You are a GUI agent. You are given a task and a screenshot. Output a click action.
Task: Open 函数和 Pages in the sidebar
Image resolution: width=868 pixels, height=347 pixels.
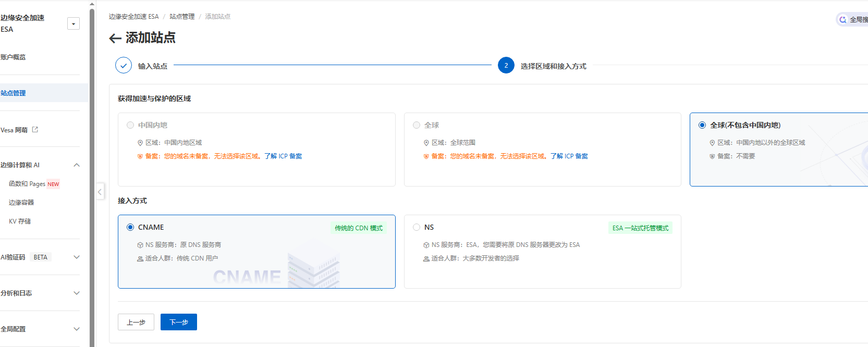pyautogui.click(x=27, y=184)
